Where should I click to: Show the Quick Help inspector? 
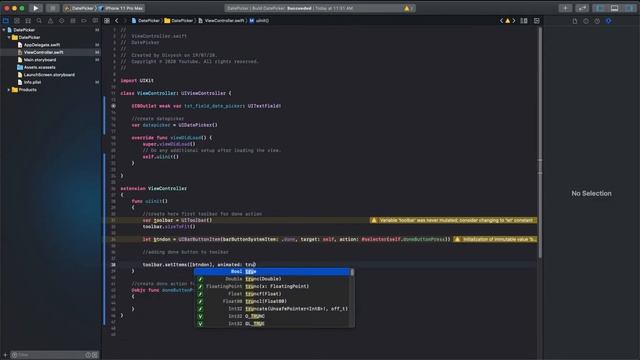point(597,21)
